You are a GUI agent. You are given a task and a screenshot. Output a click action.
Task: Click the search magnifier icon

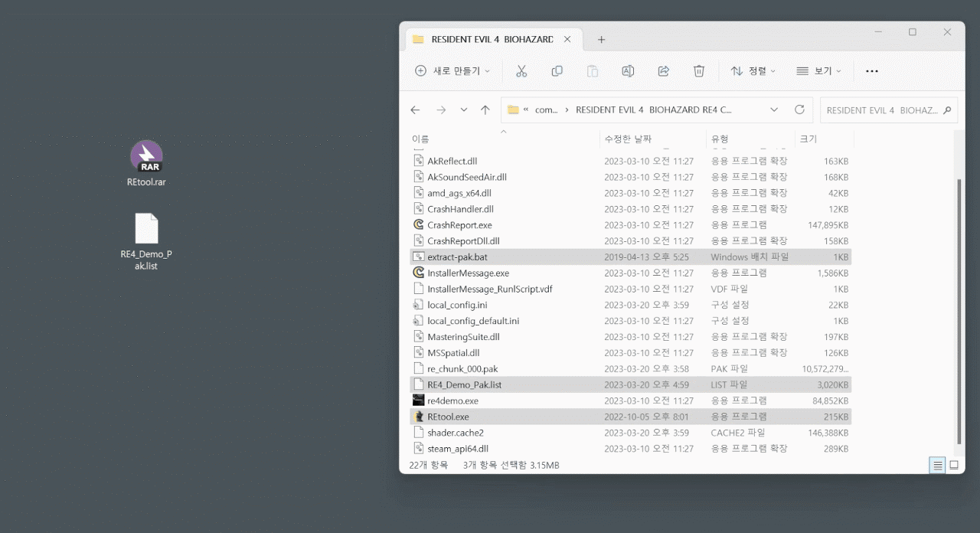tap(947, 110)
